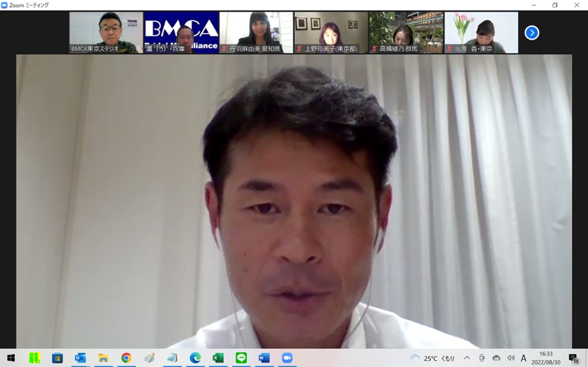Viewport: 588px width, 367px height.
Task: Select the 上野裕美子(東京都) video thumbnail
Action: [x=331, y=32]
